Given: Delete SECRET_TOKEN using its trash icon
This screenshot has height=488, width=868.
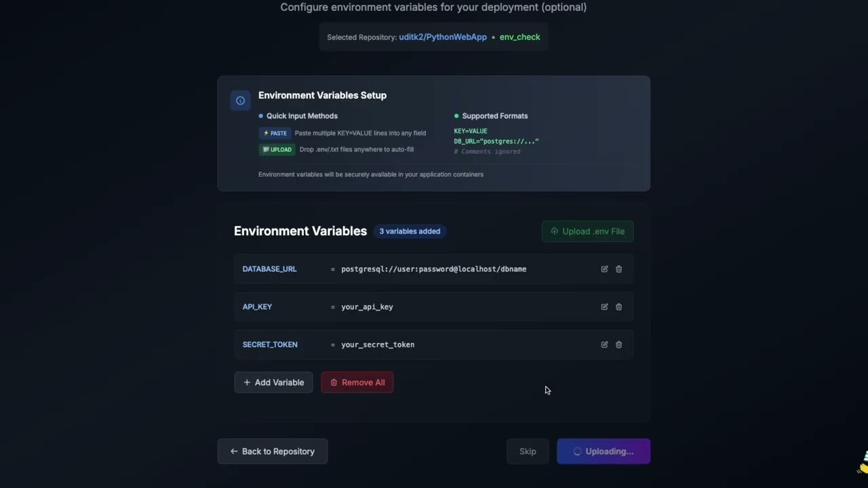Looking at the screenshot, I should point(618,344).
